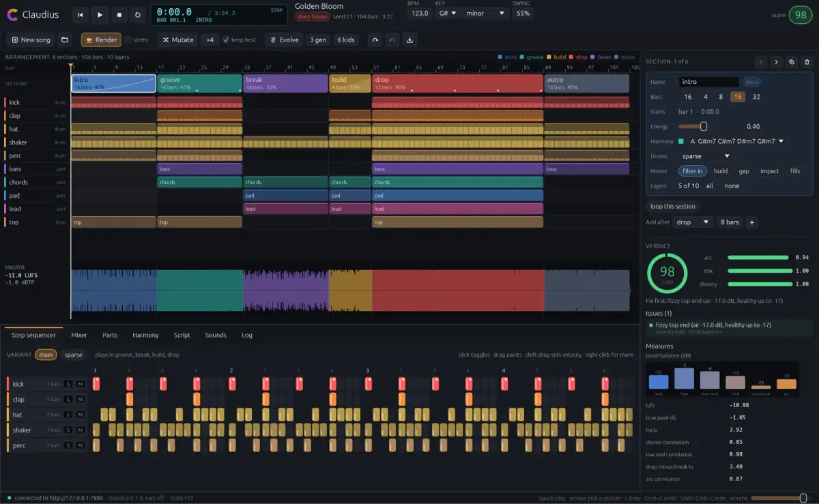
Task: Solo the kick track in sequencer
Action: (x=68, y=384)
